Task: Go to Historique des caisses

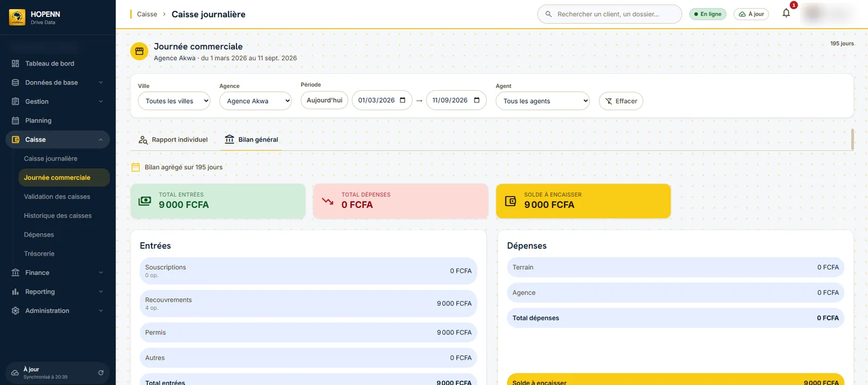Action: click(64, 216)
